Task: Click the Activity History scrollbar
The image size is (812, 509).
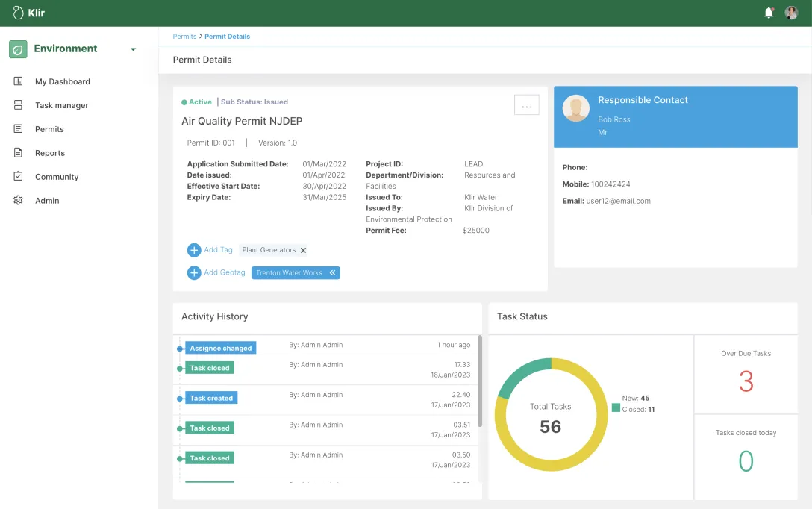Action: pos(479,381)
